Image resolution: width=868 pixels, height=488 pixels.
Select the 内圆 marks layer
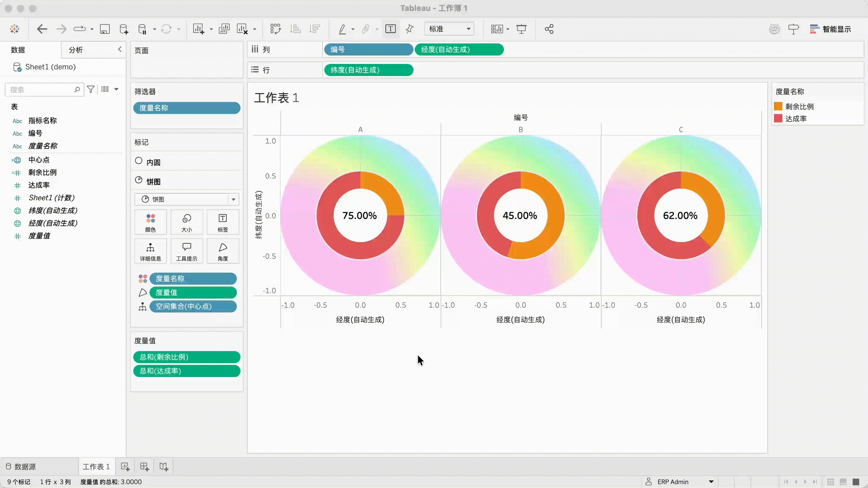point(153,162)
